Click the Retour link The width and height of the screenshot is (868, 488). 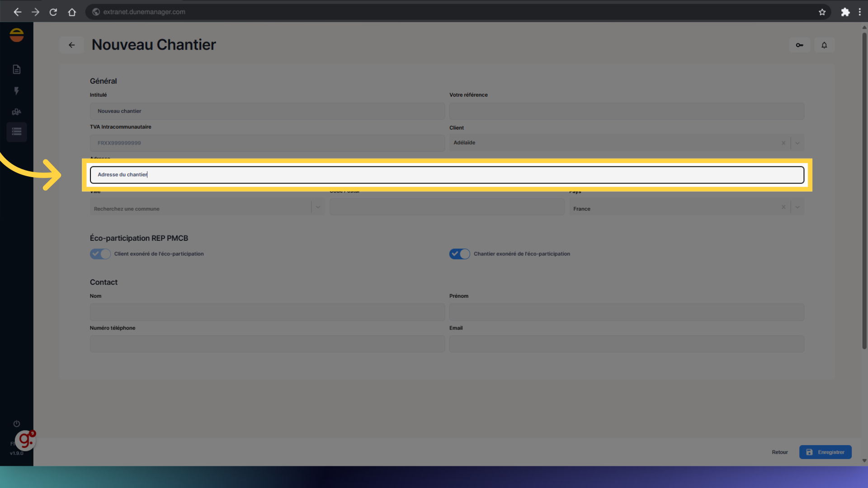tap(779, 452)
